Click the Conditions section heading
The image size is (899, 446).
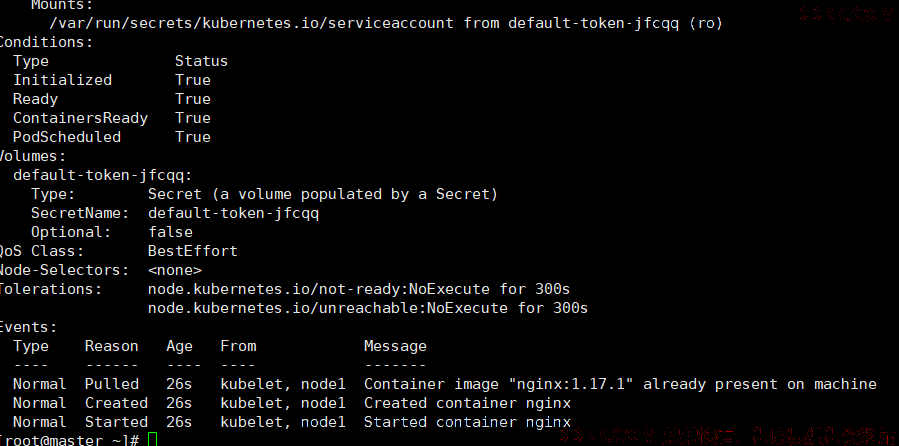point(45,42)
